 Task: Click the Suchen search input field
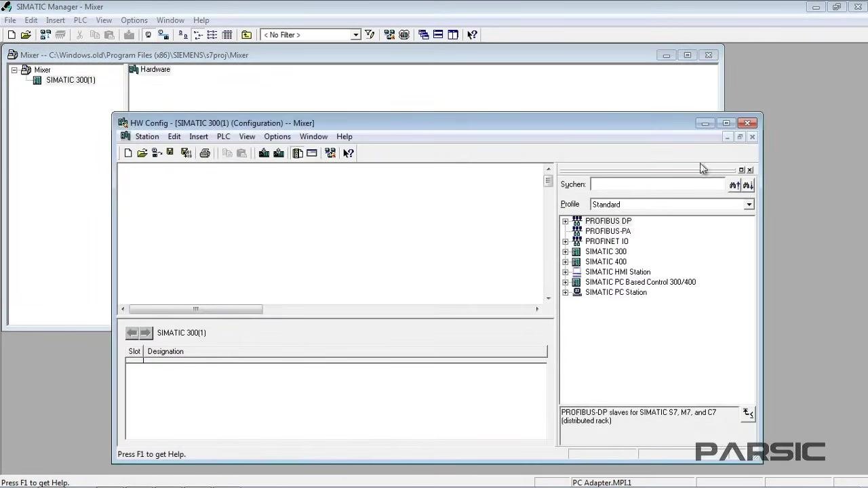(x=657, y=184)
